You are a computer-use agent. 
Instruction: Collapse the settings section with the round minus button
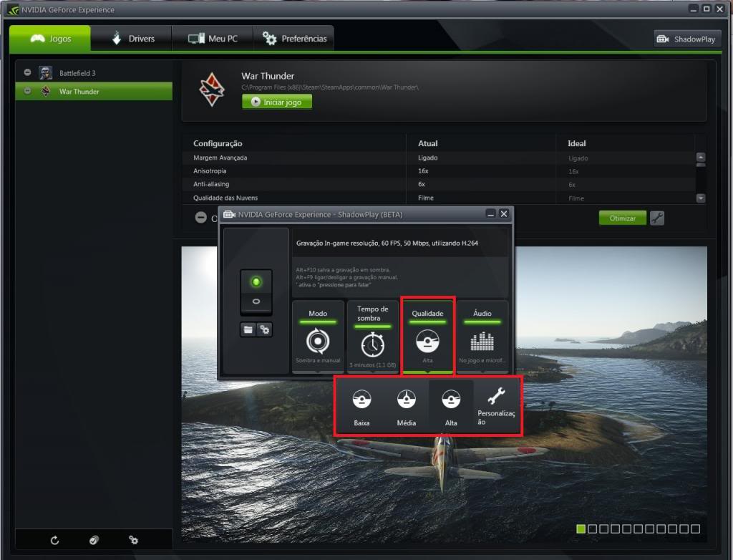200,218
